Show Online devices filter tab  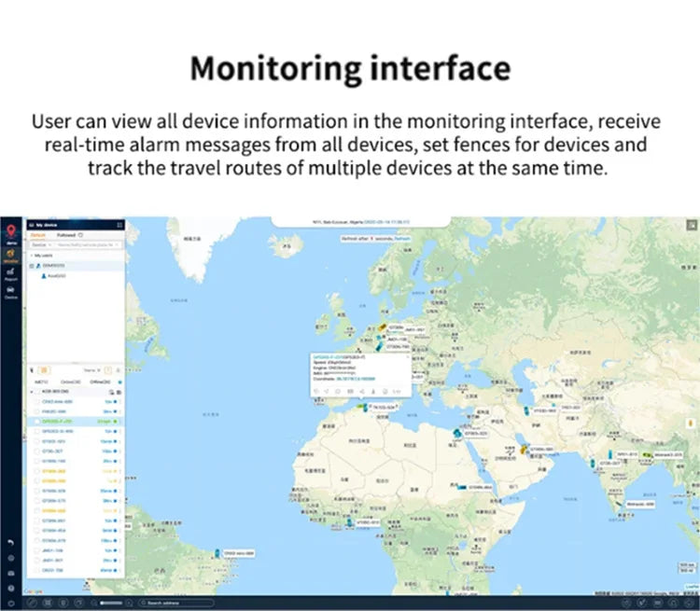(x=71, y=382)
